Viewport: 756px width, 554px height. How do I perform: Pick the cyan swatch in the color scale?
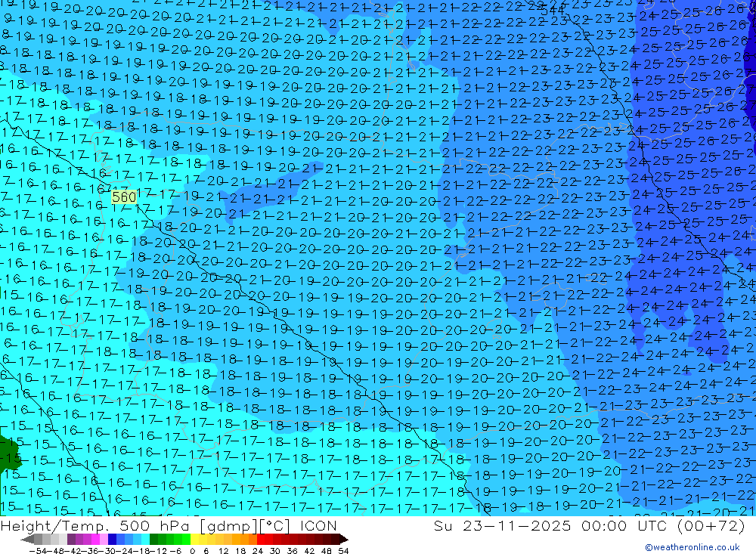pyautogui.click(x=145, y=539)
